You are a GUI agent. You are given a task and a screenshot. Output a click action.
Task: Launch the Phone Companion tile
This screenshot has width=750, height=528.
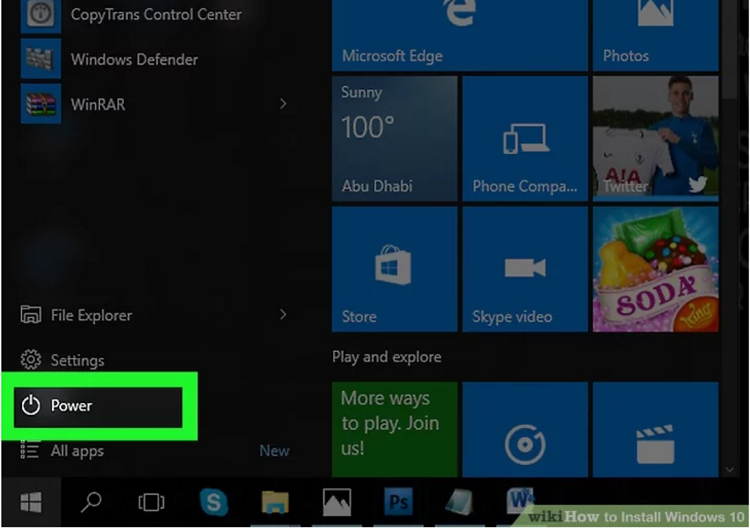[x=524, y=138]
